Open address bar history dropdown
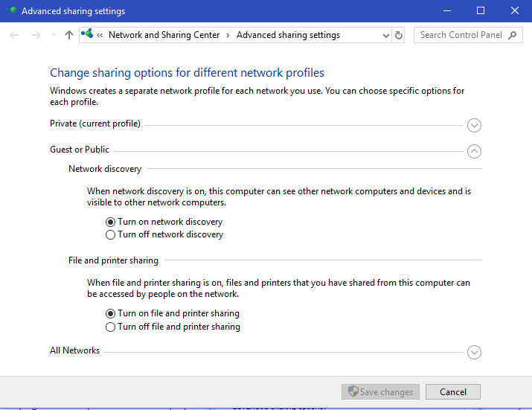This screenshot has height=410, width=532. click(x=385, y=35)
